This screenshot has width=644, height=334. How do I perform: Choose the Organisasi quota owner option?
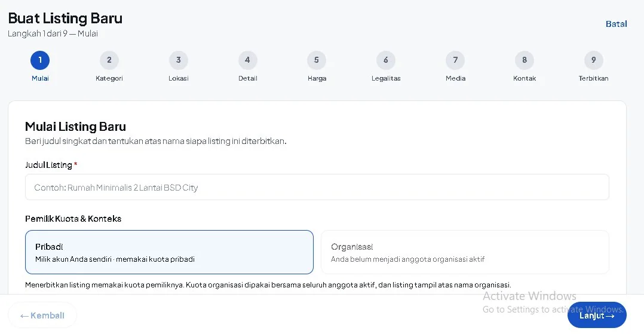[x=465, y=252]
